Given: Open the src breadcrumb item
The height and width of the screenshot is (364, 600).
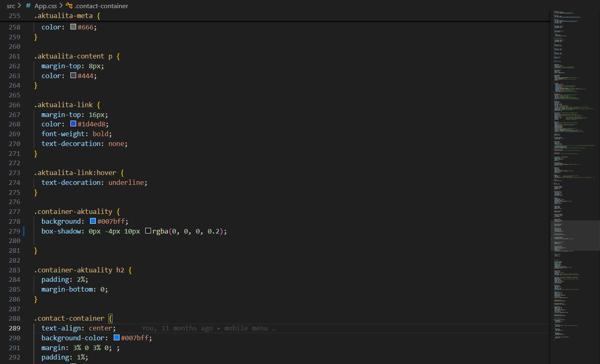Looking at the screenshot, I should tap(11, 6).
